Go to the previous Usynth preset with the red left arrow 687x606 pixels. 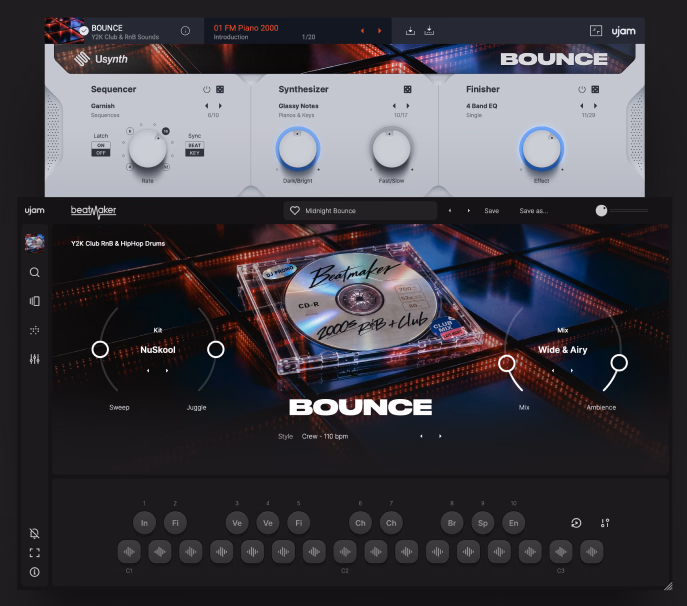[362, 31]
